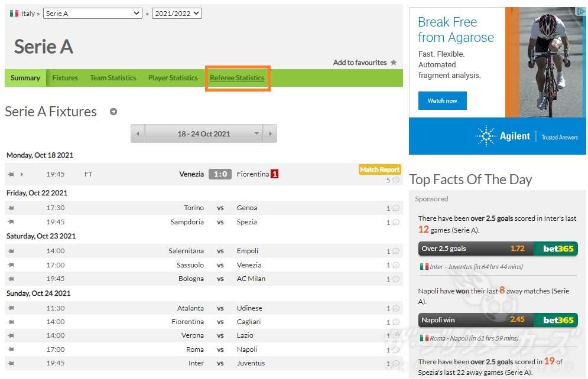
Task: Select the Saturday, Oct 23 2021 date header
Action: tap(41, 236)
